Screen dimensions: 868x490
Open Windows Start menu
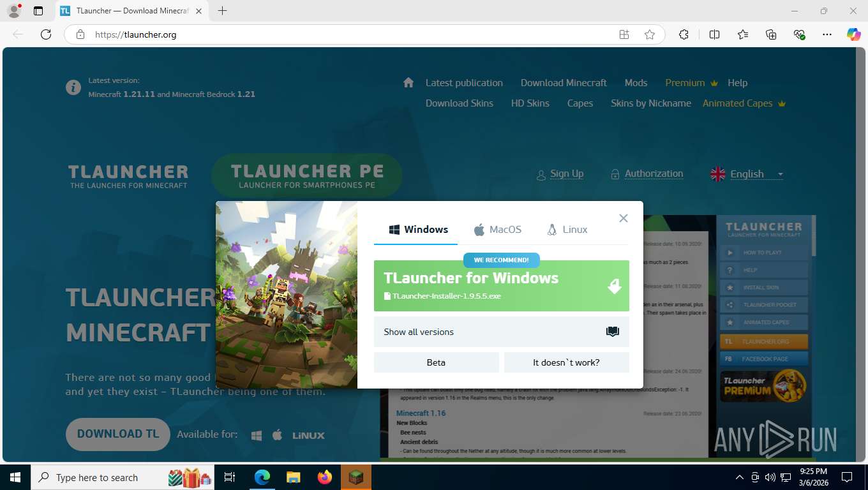tap(15, 477)
